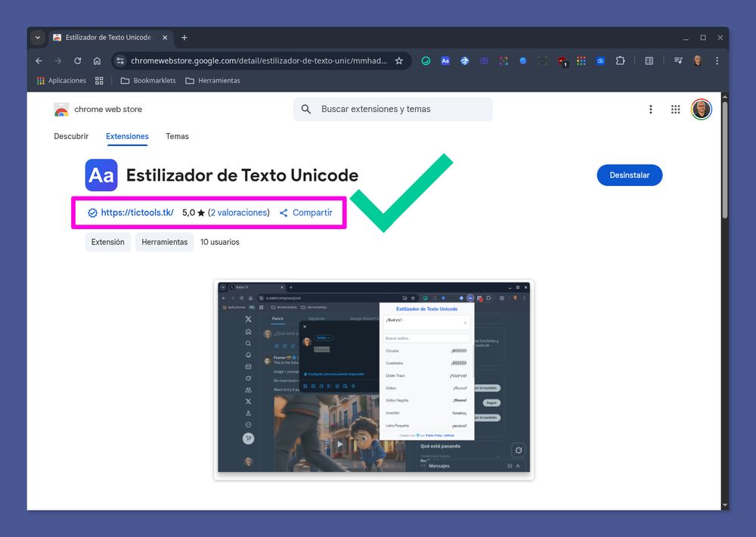Switch to the Temas tab

tap(177, 137)
